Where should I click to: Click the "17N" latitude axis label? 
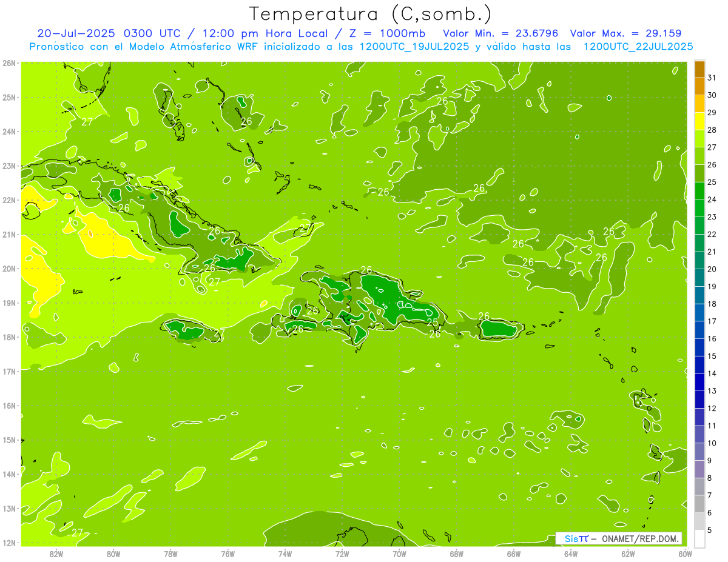point(9,371)
